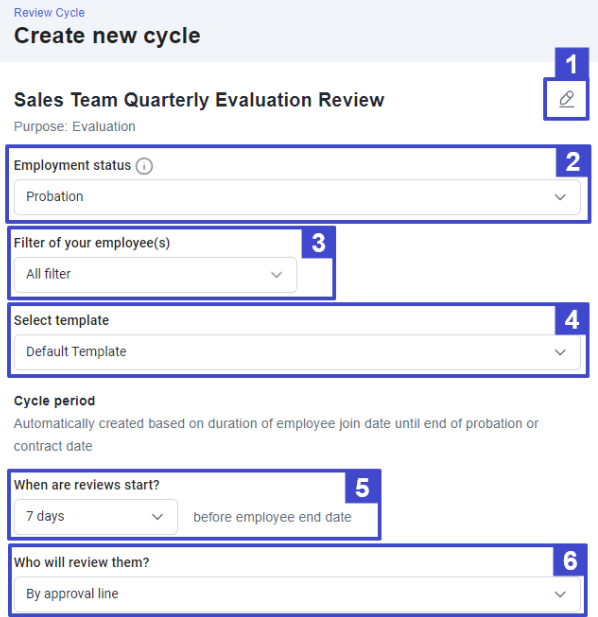This screenshot has width=598, height=617.
Task: Click the chevron arrow in By approval line field
Action: [560, 594]
